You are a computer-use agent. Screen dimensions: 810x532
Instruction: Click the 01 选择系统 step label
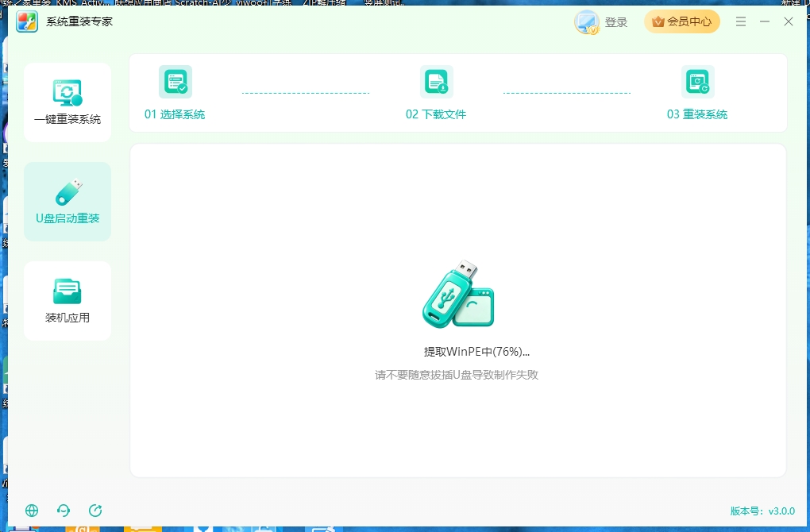click(175, 114)
